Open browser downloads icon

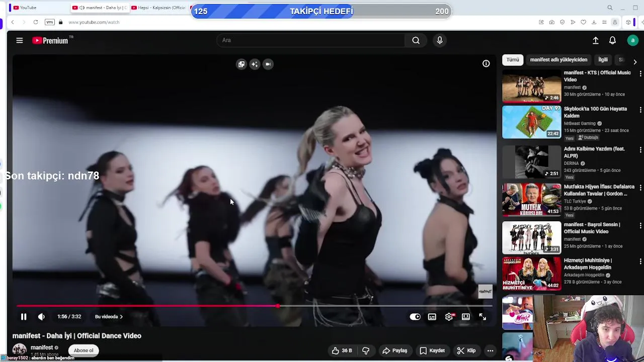tap(594, 22)
